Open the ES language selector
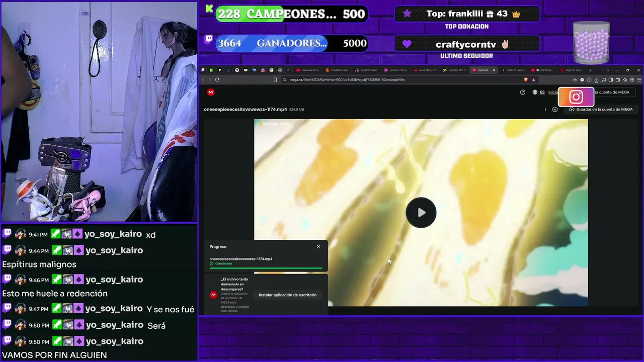The height and width of the screenshot is (362, 644). click(542, 92)
